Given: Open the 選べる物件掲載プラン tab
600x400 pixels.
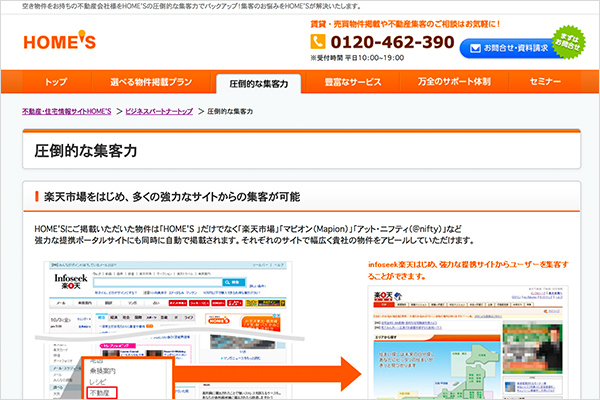Looking at the screenshot, I should coord(151,82).
